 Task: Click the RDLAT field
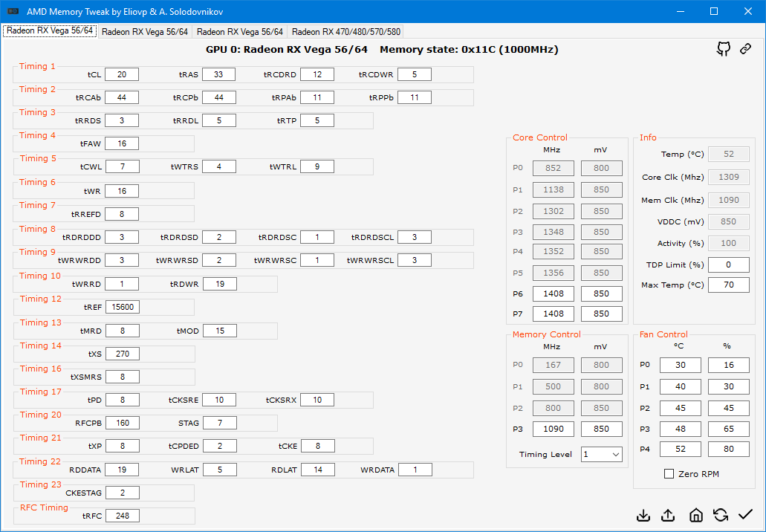(317, 470)
